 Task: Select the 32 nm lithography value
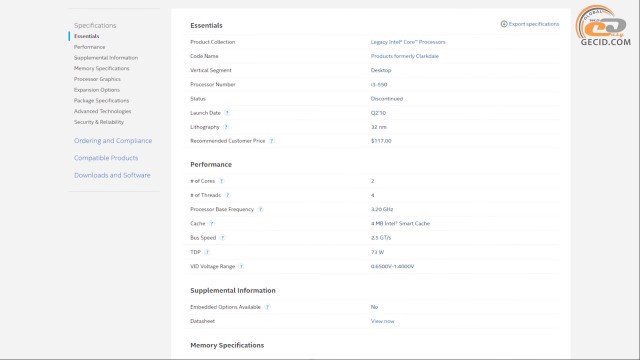[378, 127]
